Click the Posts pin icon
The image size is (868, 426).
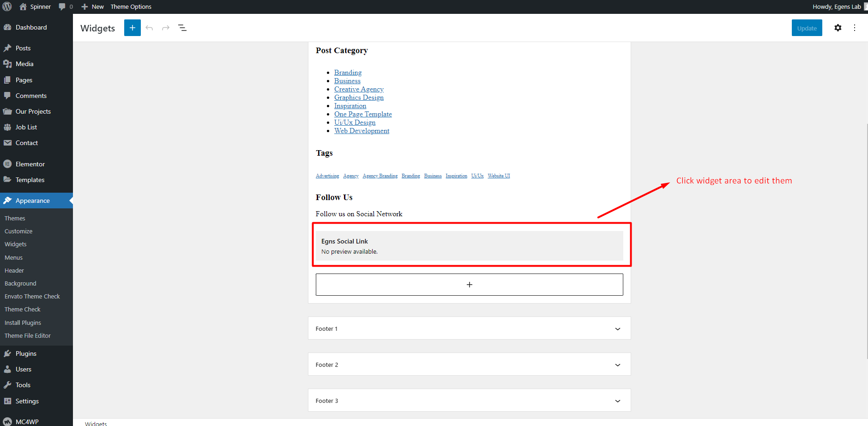click(x=7, y=48)
